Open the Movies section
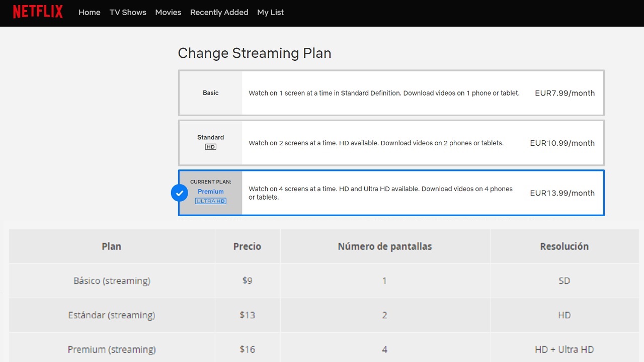The image size is (644, 362). coord(168,13)
